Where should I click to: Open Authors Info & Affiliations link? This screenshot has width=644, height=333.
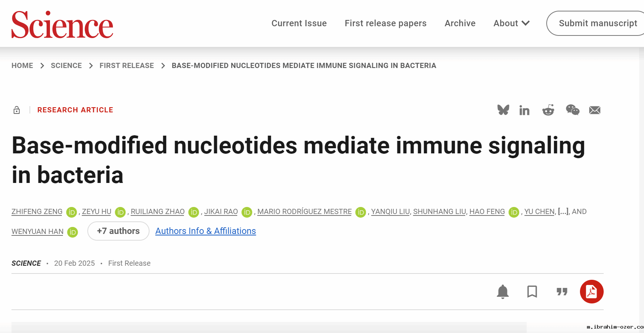(205, 231)
